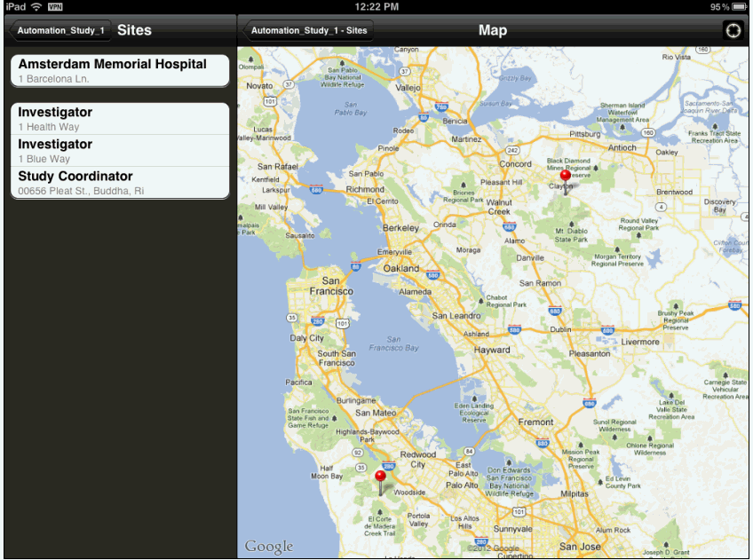
Task: Tap the Alameda label on map
Action: pyautogui.click(x=415, y=292)
